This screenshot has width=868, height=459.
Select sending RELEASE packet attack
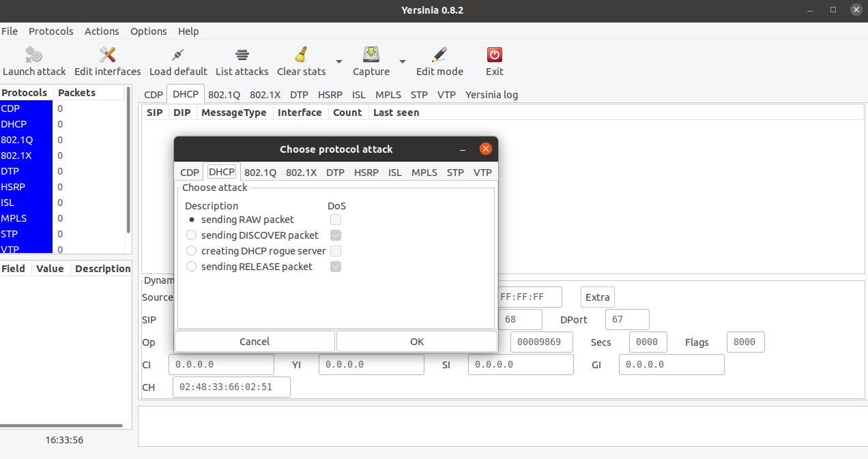192,267
